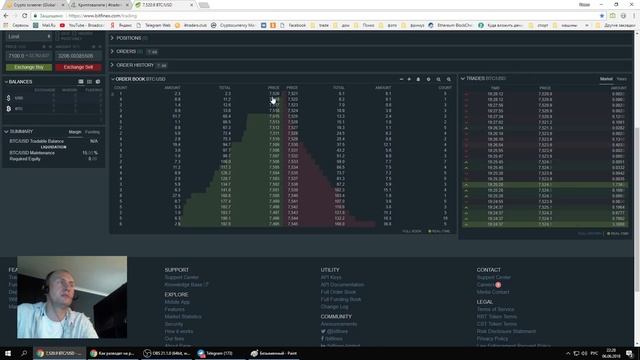640x360 pixels.
Task: Open Announcements link under Community
Action: [x=339, y=324]
